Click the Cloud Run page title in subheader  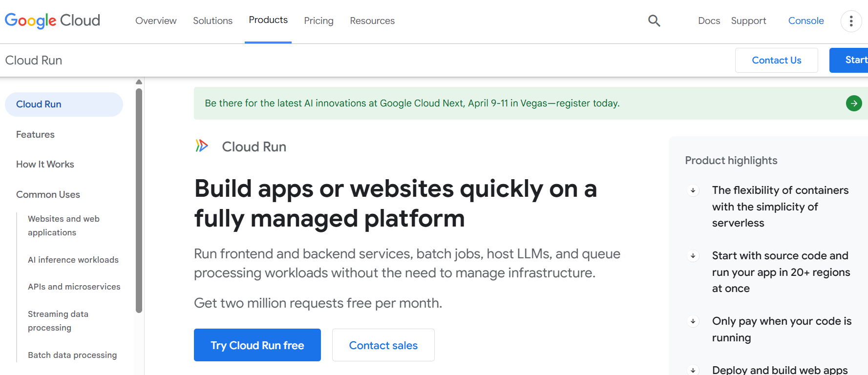(x=34, y=60)
